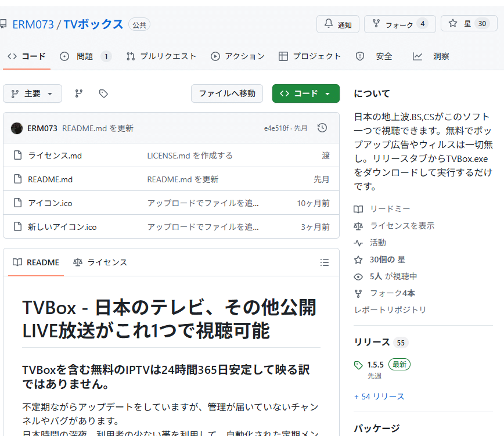The height and width of the screenshot is (436, 504).
Task: Click the file icon beside 新しいアイコン.ico
Action: point(17,226)
